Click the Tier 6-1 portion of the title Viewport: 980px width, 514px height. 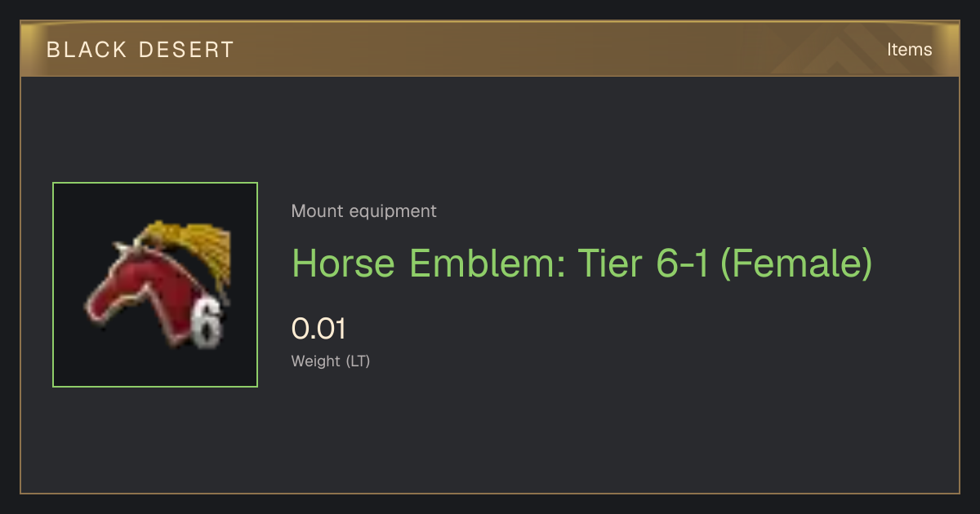(x=644, y=263)
